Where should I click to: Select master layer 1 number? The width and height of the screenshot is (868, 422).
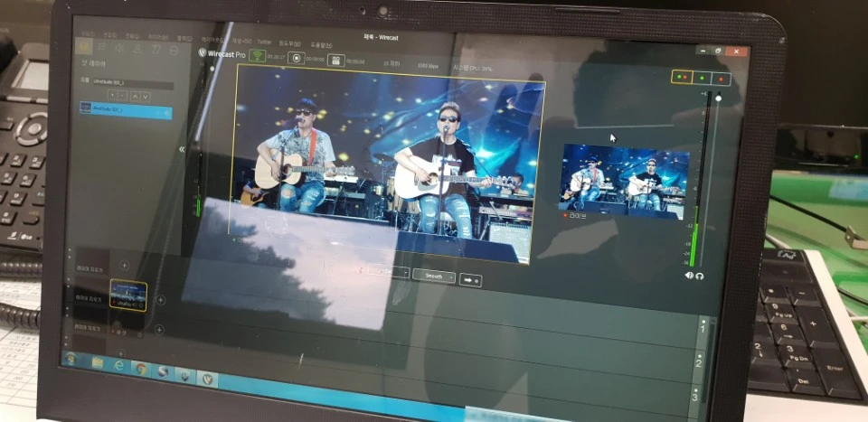tap(703, 330)
